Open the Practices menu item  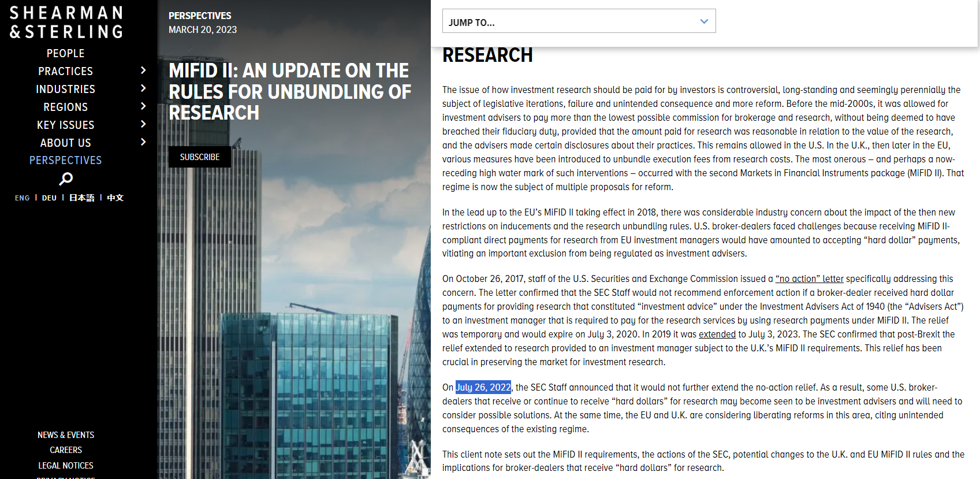[x=66, y=71]
